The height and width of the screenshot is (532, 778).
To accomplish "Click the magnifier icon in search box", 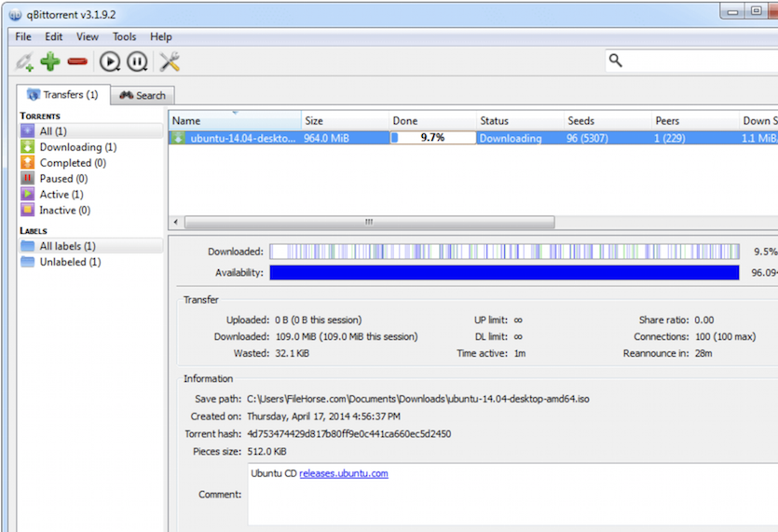I will (615, 61).
